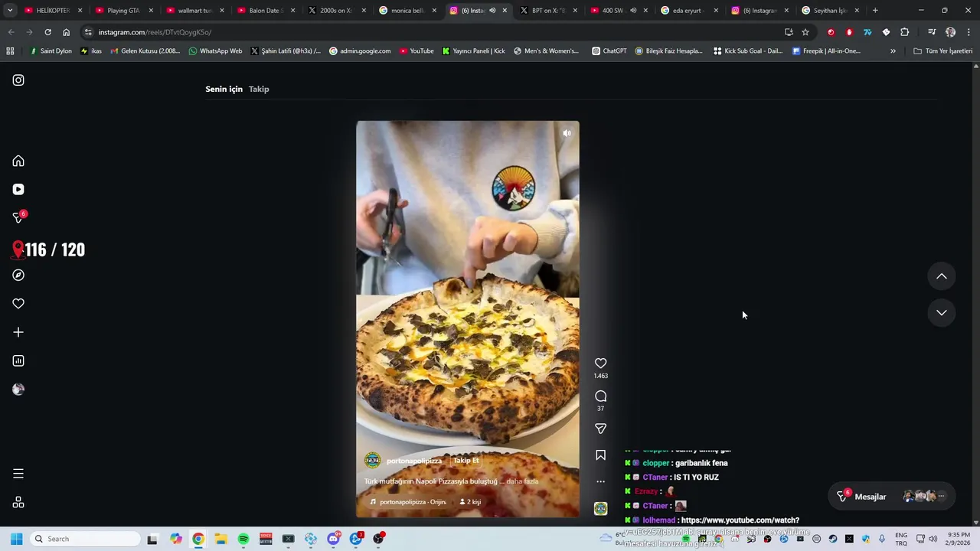Switch to the 'Playing GTA' browser tab
Viewport: 980px width, 551px height.
point(122,11)
